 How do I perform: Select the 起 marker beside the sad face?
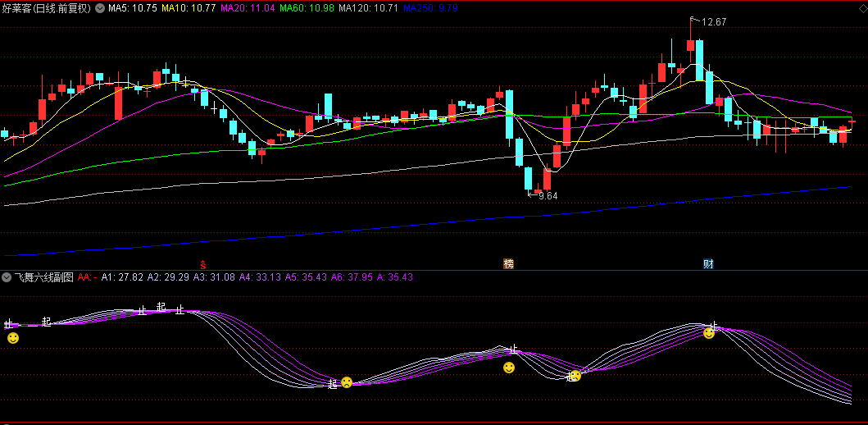[332, 384]
